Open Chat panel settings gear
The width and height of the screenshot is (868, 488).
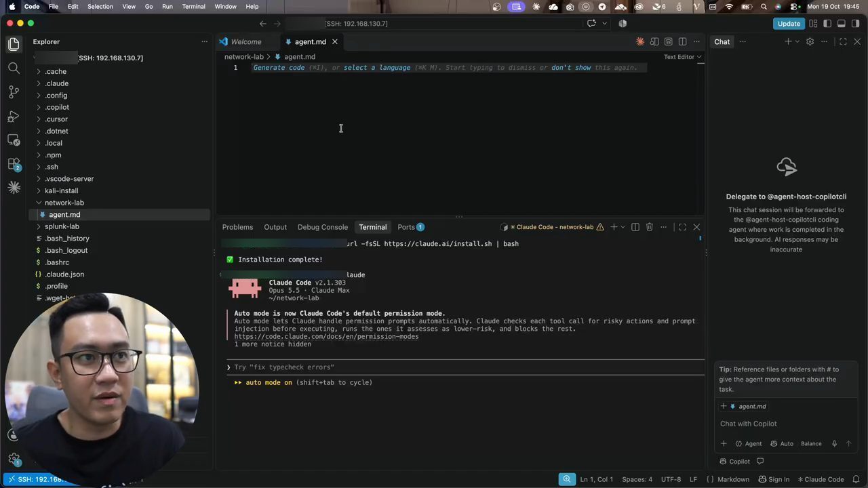[x=810, y=42]
